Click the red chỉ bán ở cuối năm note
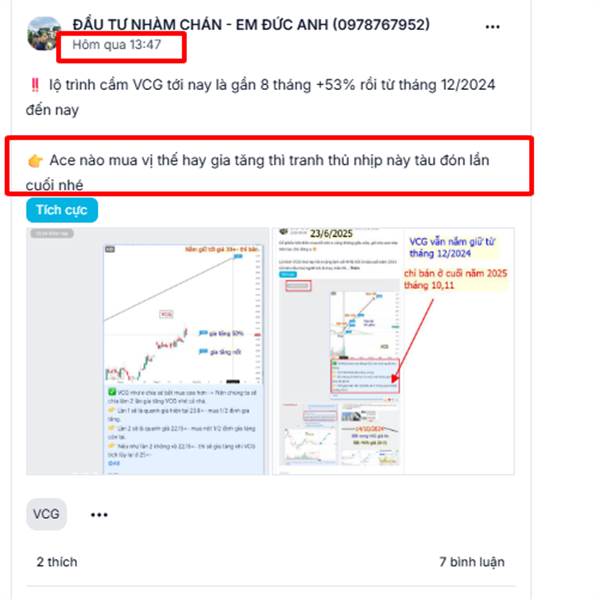The height and width of the screenshot is (600, 600). [455, 279]
